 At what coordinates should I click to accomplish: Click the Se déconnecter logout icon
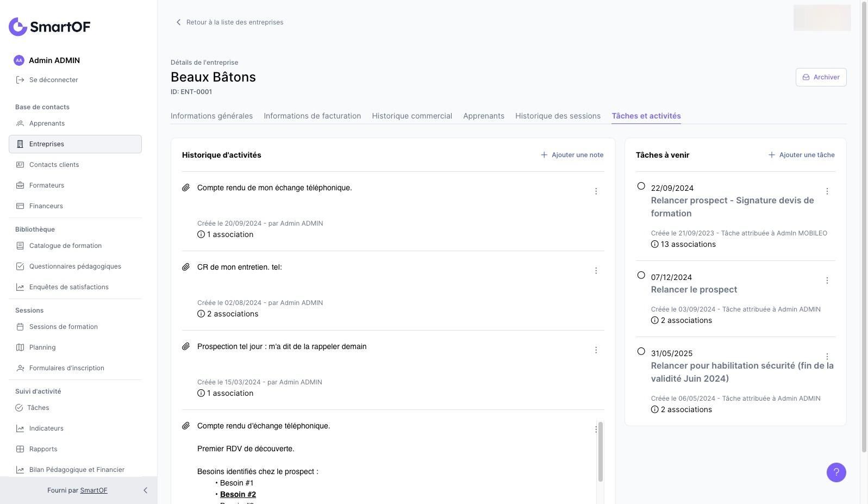click(20, 80)
